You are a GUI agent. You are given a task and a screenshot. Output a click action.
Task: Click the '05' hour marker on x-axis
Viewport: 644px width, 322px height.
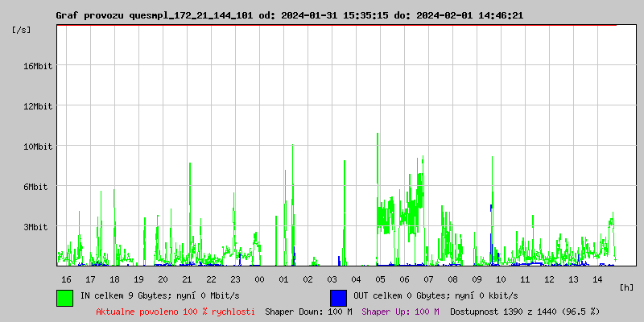pyautogui.click(x=380, y=279)
